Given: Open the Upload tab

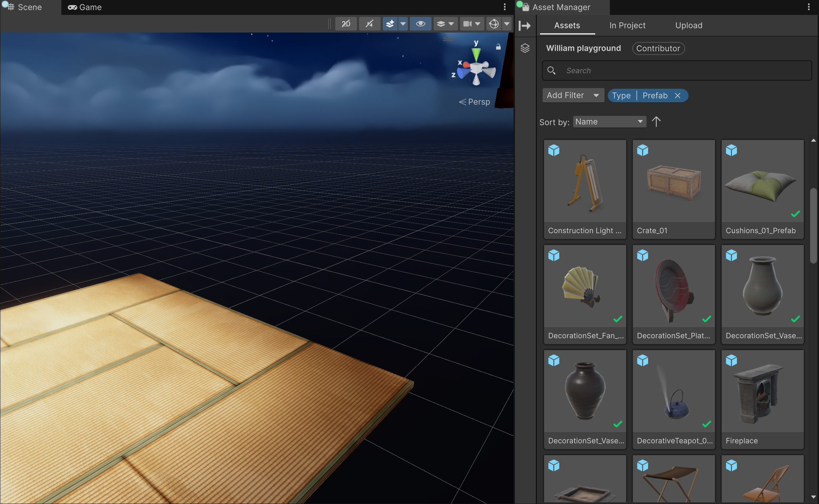Looking at the screenshot, I should pyautogui.click(x=689, y=25).
